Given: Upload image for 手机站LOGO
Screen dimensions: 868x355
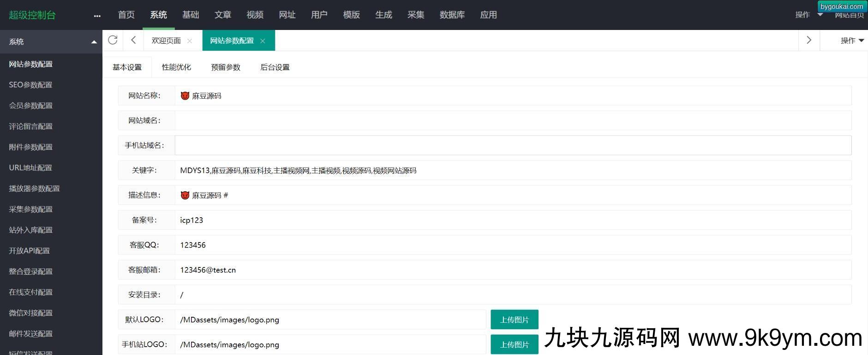Looking at the screenshot, I should 514,344.
